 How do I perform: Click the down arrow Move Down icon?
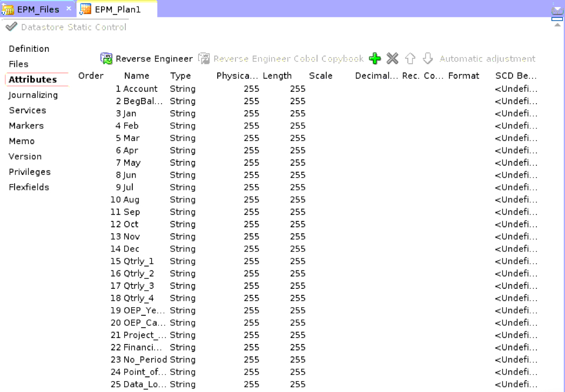(x=428, y=58)
